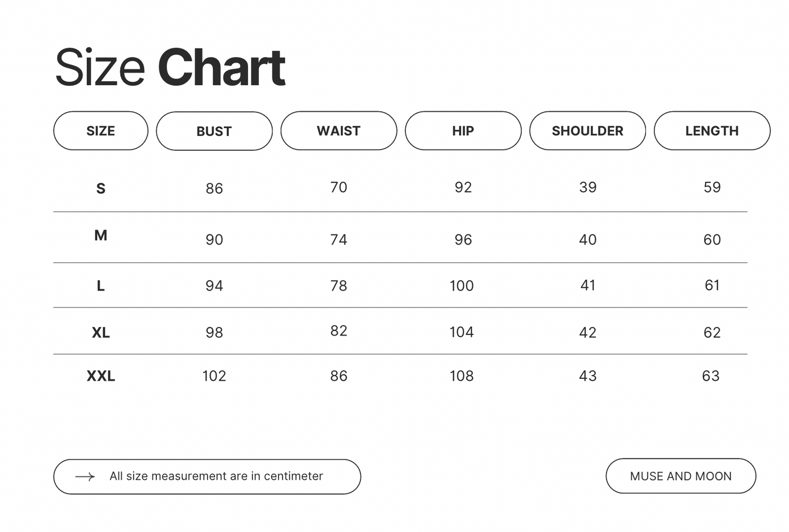Select the S size row label
This screenshot has height=532, width=789.
[x=100, y=189]
